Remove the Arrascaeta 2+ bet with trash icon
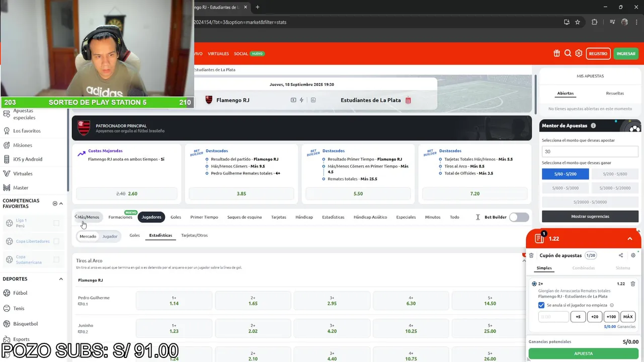 click(x=633, y=284)
